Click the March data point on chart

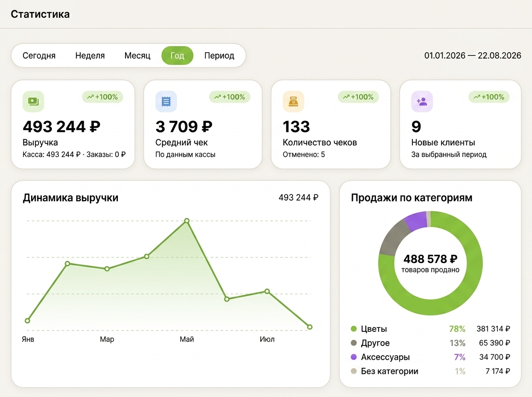click(107, 269)
